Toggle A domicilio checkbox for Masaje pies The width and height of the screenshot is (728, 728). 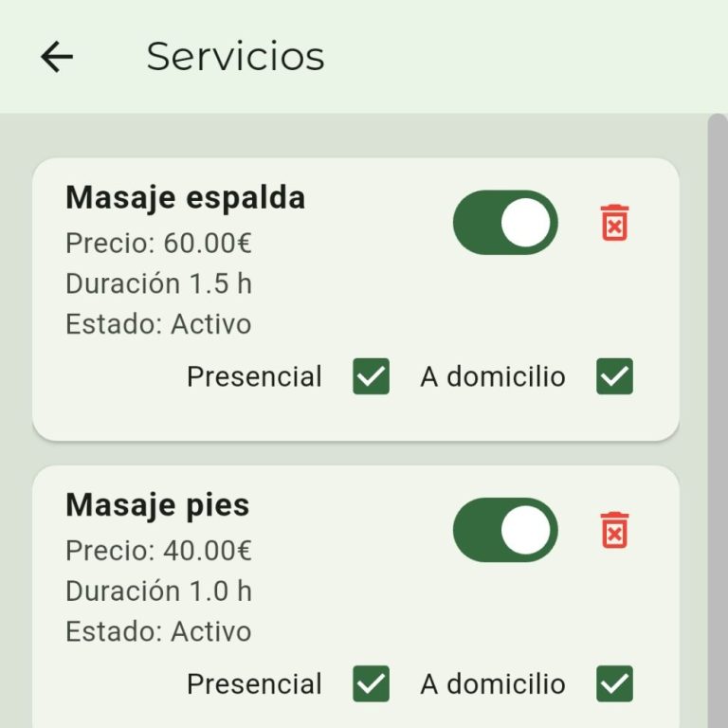pos(614,684)
